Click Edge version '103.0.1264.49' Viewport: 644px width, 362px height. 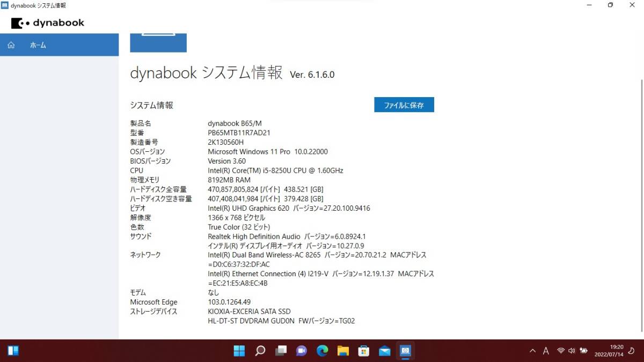pyautogui.click(x=229, y=302)
